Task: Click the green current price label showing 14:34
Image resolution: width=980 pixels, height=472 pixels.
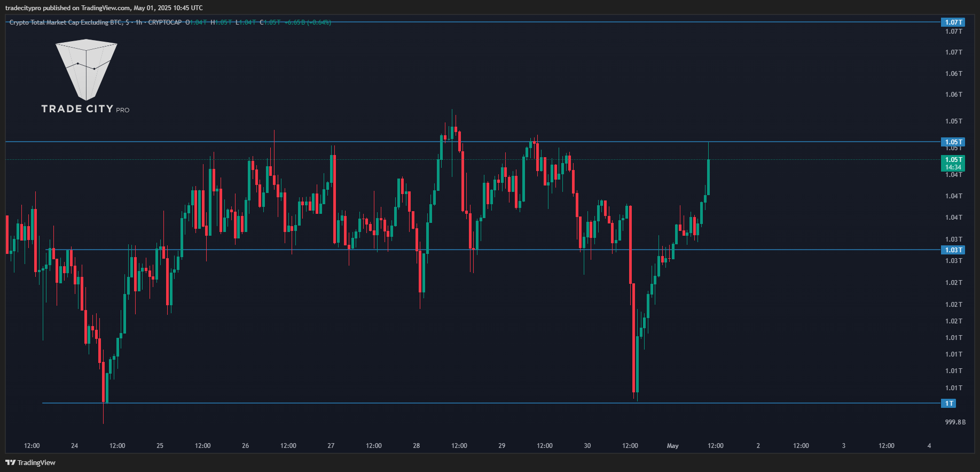Action: click(x=953, y=164)
